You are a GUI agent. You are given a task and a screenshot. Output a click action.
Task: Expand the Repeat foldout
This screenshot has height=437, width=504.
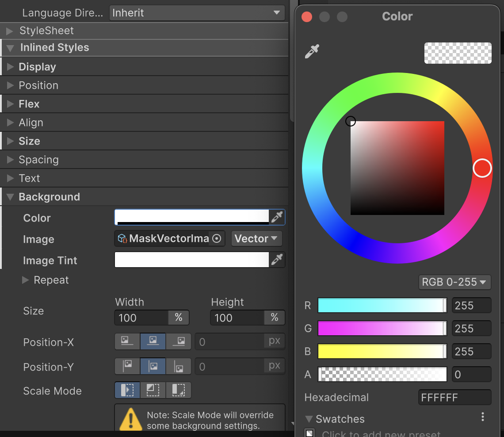point(25,280)
